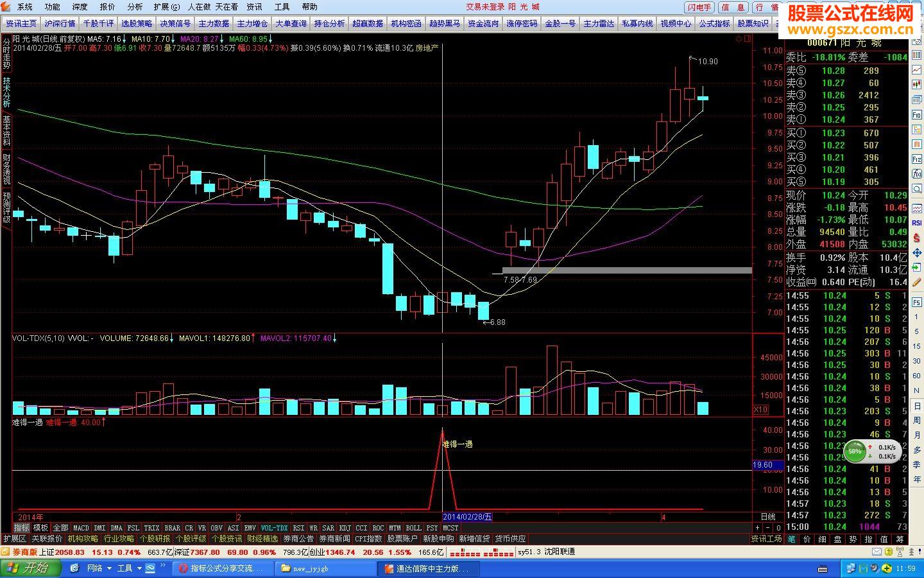
Task: Click the 日线 period label
Action: [x=767, y=517]
